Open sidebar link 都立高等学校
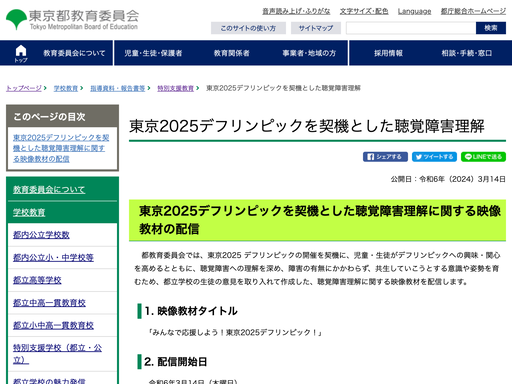The height and width of the screenshot is (384, 512). (x=37, y=280)
